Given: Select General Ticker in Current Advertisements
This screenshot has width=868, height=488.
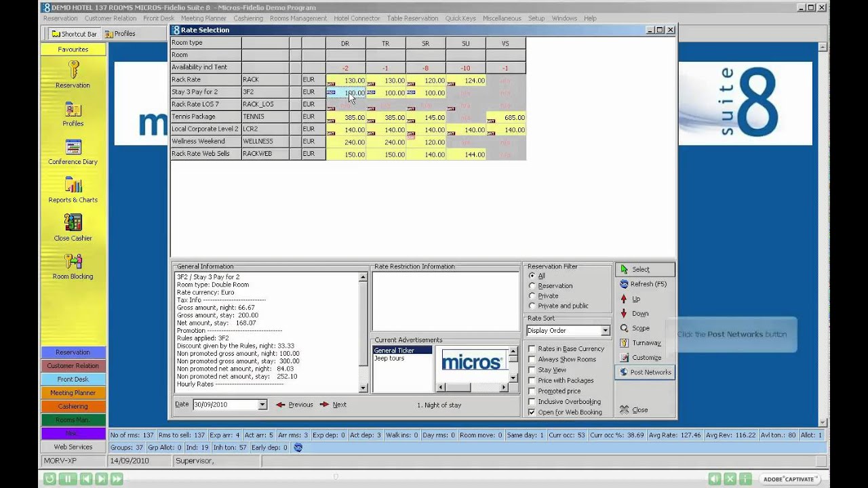Looking at the screenshot, I should tap(402, 350).
